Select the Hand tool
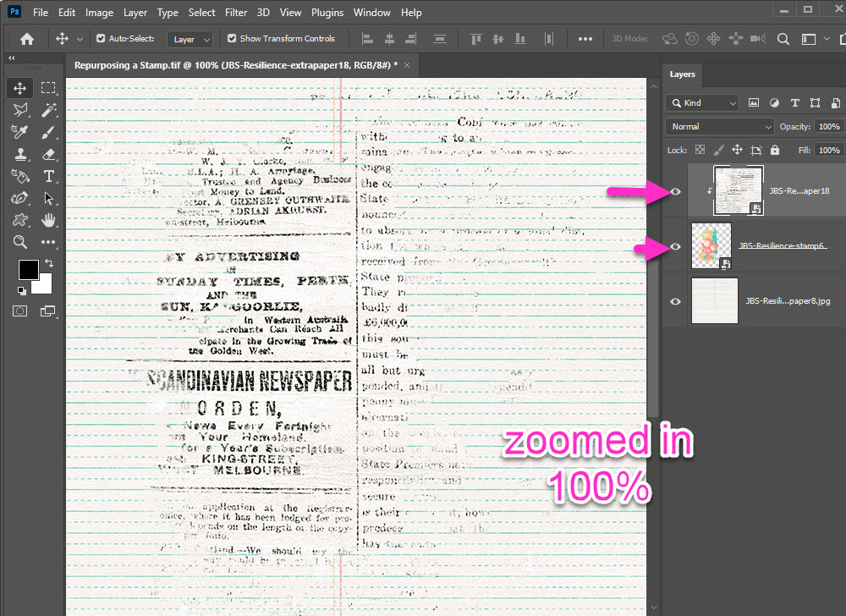This screenshot has width=846, height=616. (x=48, y=220)
